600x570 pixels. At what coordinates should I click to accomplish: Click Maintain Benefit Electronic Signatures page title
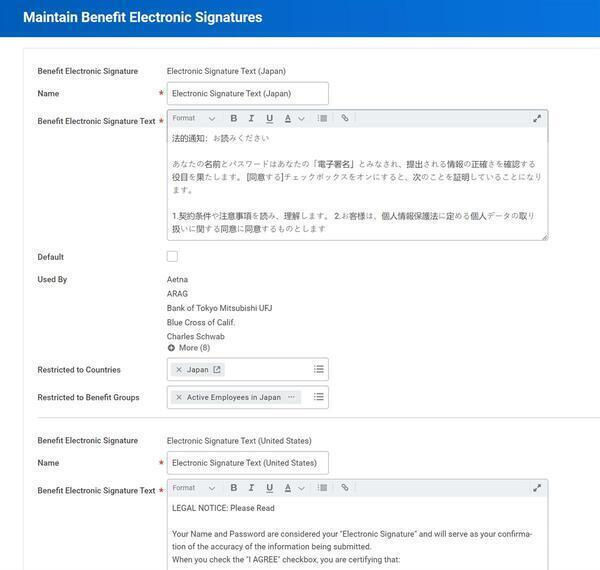click(x=143, y=17)
